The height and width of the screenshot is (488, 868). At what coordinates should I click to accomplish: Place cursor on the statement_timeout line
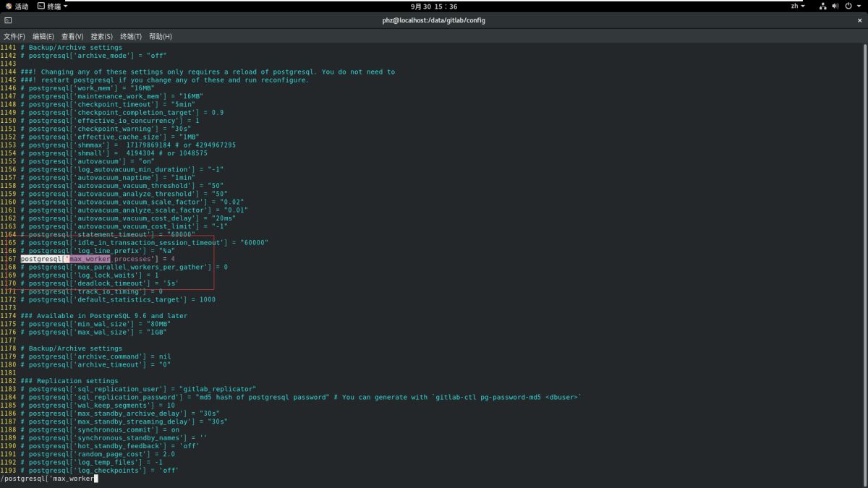(109, 234)
